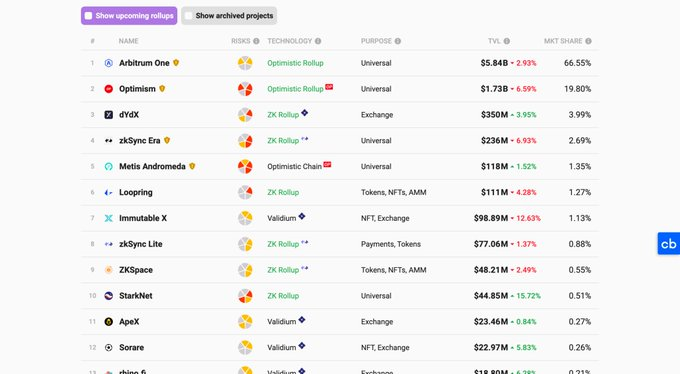Click the 66.55% market share value

pyautogui.click(x=578, y=63)
